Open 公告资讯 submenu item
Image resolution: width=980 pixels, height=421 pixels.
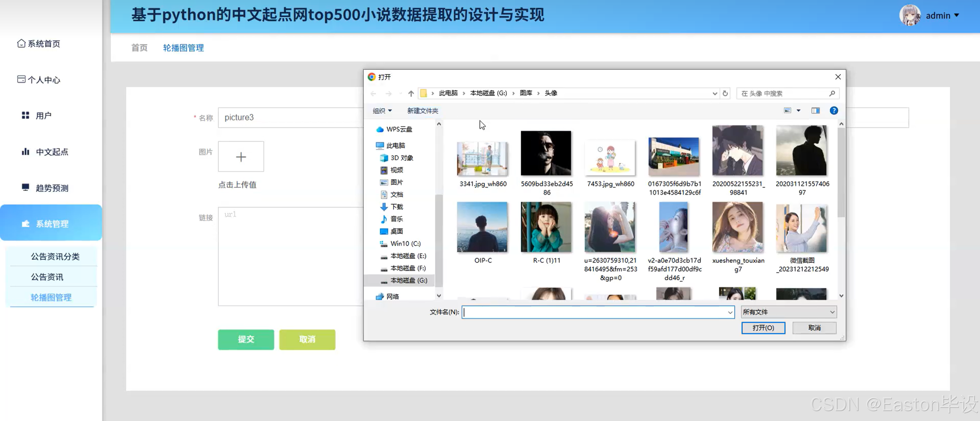47,277
